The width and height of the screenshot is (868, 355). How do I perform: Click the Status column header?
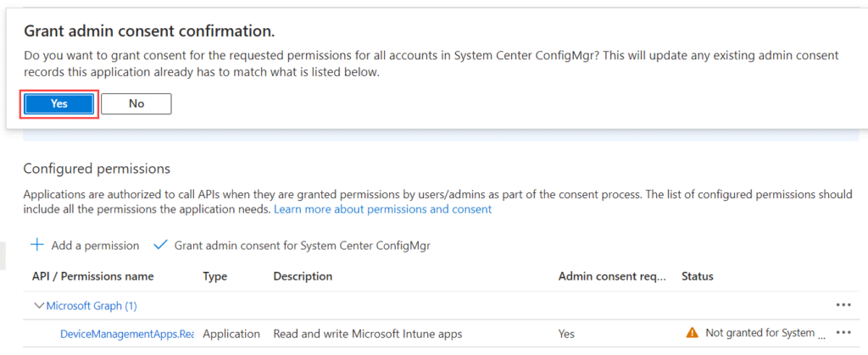click(x=697, y=276)
